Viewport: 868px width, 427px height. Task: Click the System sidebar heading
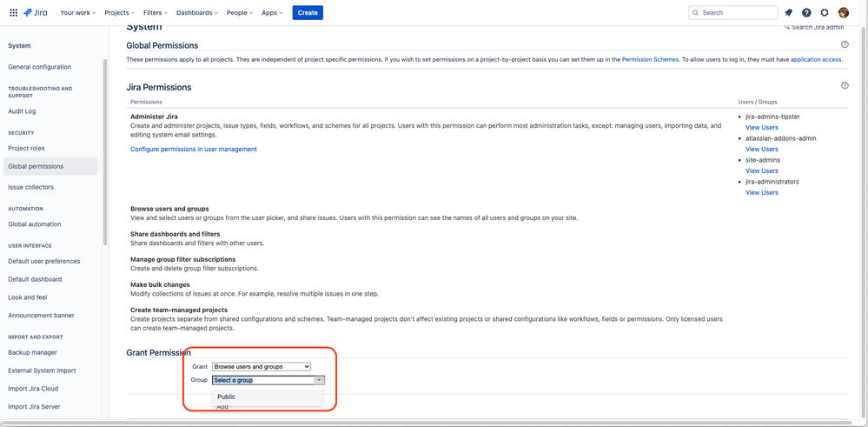19,46
